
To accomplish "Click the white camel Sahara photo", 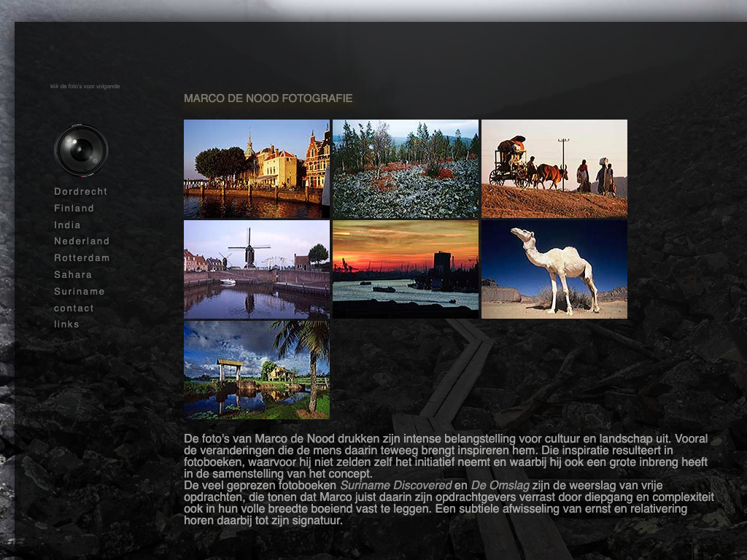I will pos(554,269).
